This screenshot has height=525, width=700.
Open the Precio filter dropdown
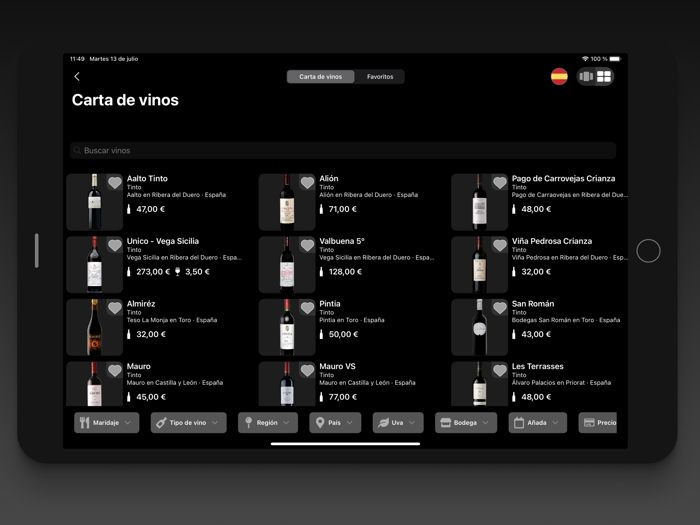pyautogui.click(x=598, y=422)
